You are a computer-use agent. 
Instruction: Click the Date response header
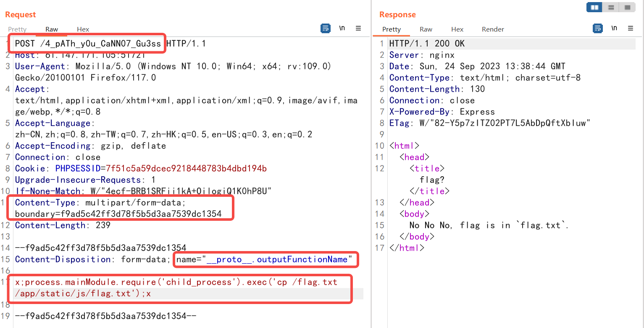[x=477, y=66]
